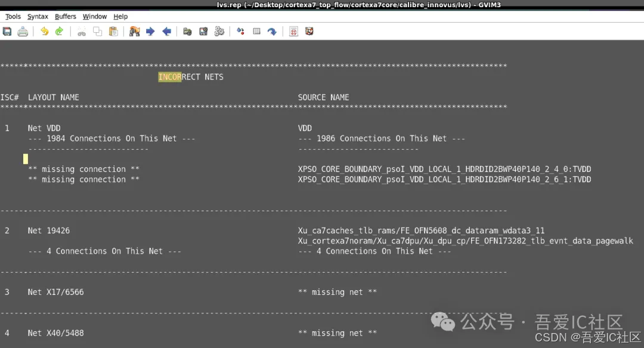Build tags file using grid icon
This screenshot has width=644, height=348.
pos(256,31)
